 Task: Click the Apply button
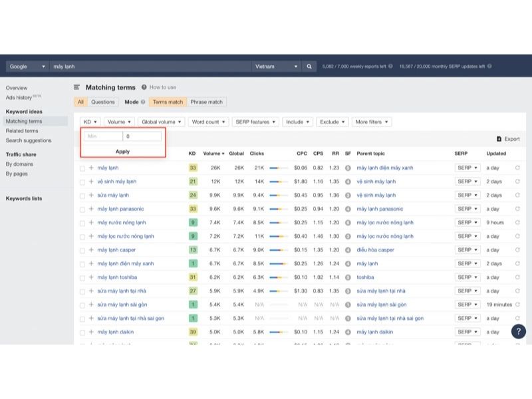122,152
